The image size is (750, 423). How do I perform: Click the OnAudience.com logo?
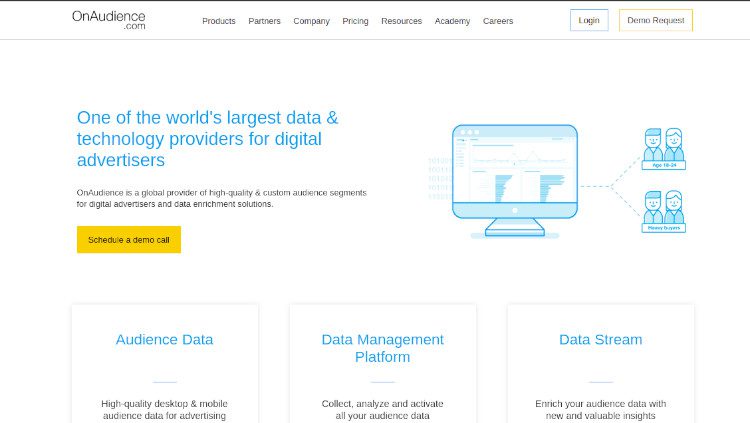coord(109,20)
